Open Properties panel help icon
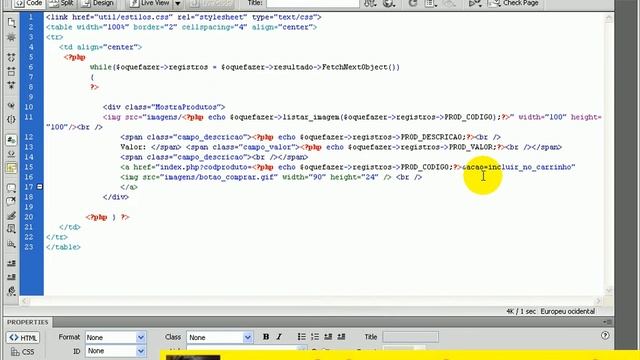This screenshot has width=640, height=360. pos(605,336)
